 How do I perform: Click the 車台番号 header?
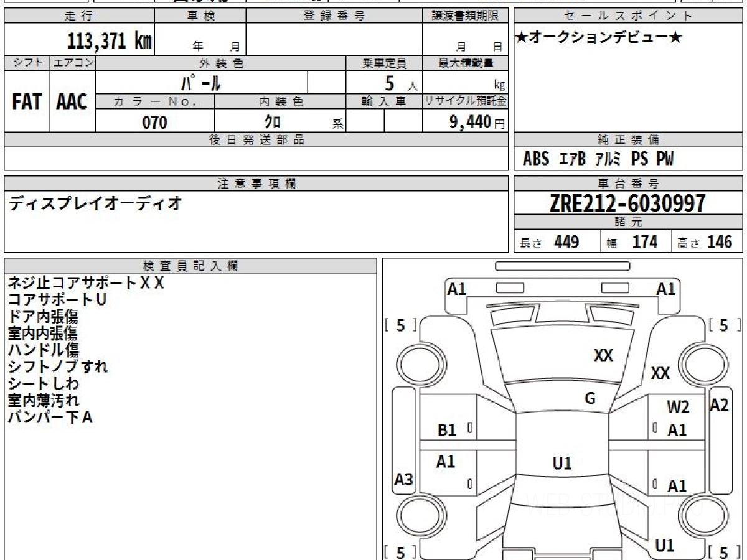629,184
